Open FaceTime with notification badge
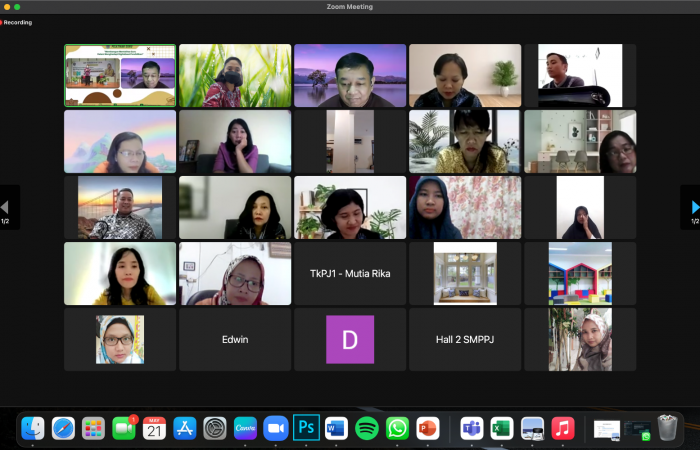The height and width of the screenshot is (450, 700). pyautogui.click(x=124, y=429)
